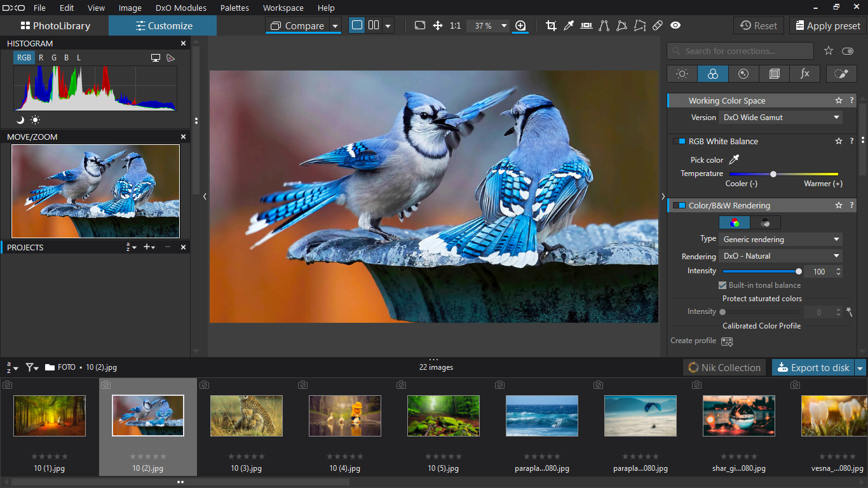The image size is (868, 488).
Task: Open Rendering DxO - Natural dropdown
Action: tap(781, 256)
